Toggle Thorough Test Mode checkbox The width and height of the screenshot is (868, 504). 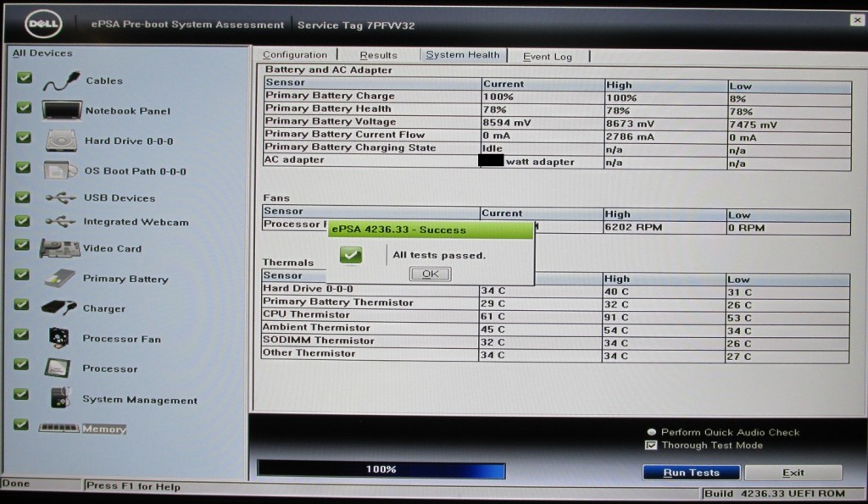pyautogui.click(x=652, y=446)
